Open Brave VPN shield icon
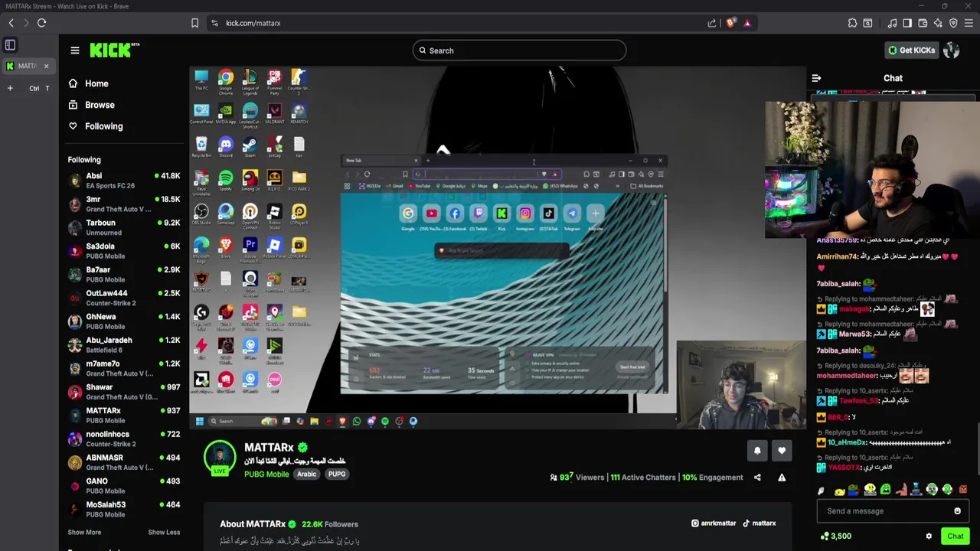 coord(953,23)
